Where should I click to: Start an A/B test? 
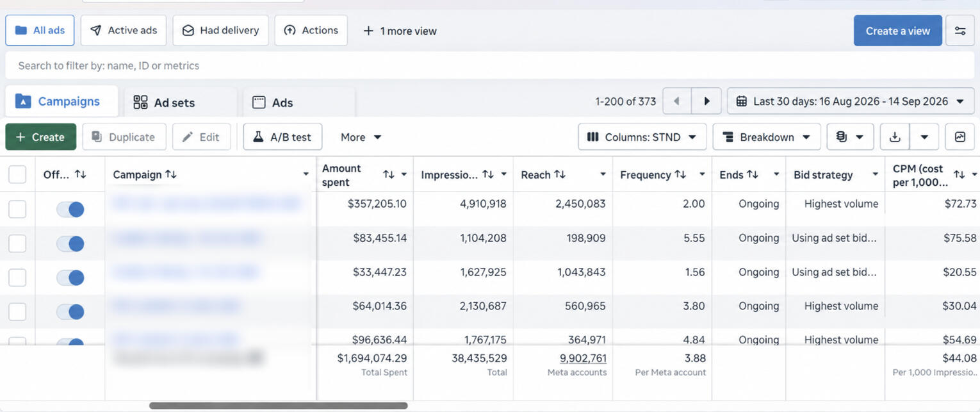click(282, 137)
